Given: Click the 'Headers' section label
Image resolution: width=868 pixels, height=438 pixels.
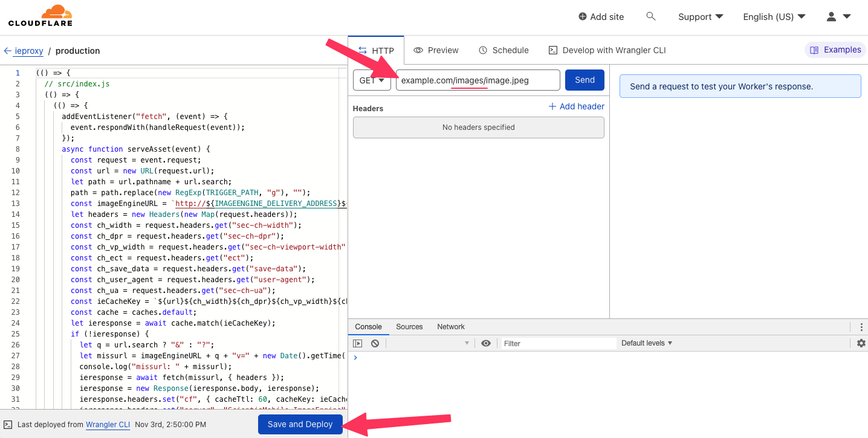Looking at the screenshot, I should click(368, 109).
